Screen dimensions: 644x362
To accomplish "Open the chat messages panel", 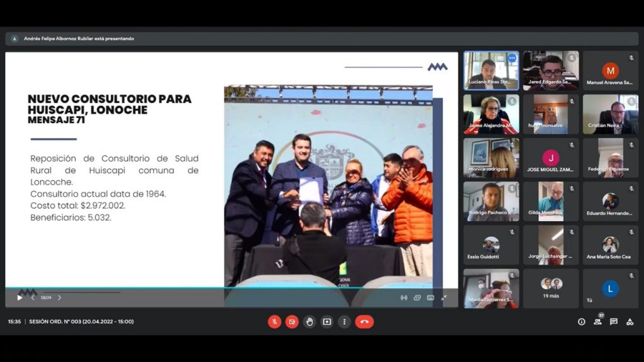I will tap(614, 322).
